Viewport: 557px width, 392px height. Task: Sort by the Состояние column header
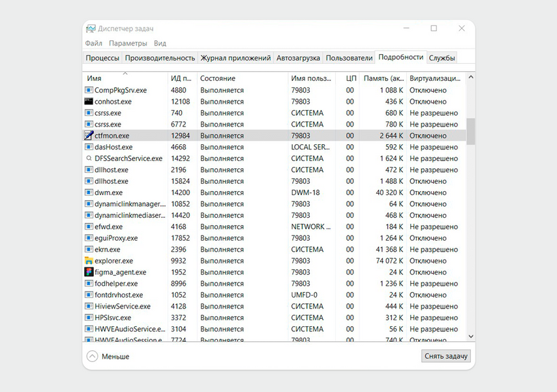coord(242,78)
